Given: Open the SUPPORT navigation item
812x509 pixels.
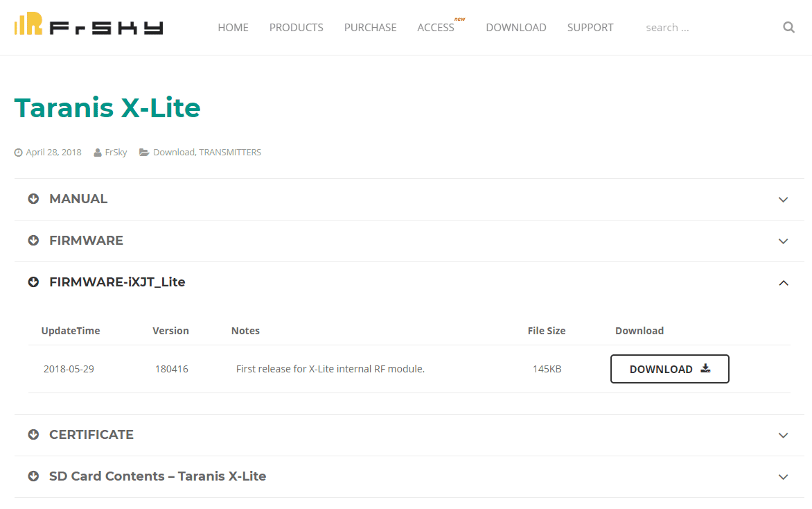Looking at the screenshot, I should point(590,28).
